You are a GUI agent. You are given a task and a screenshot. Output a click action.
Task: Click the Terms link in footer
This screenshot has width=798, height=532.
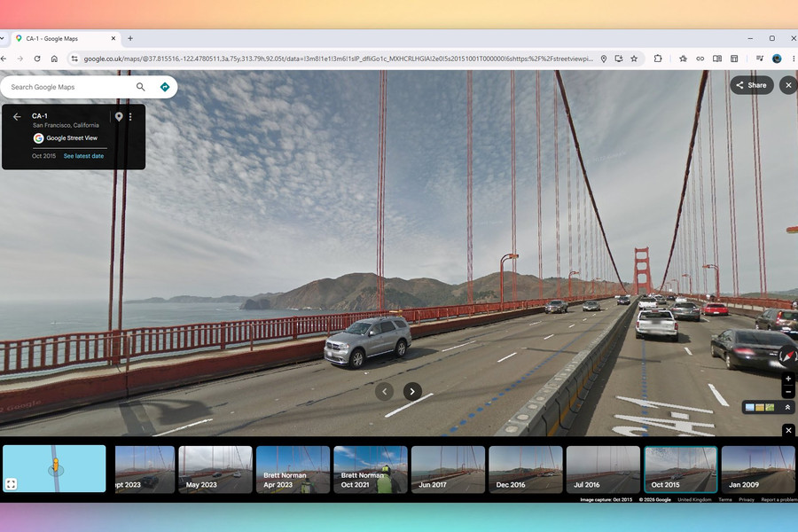[x=724, y=500]
